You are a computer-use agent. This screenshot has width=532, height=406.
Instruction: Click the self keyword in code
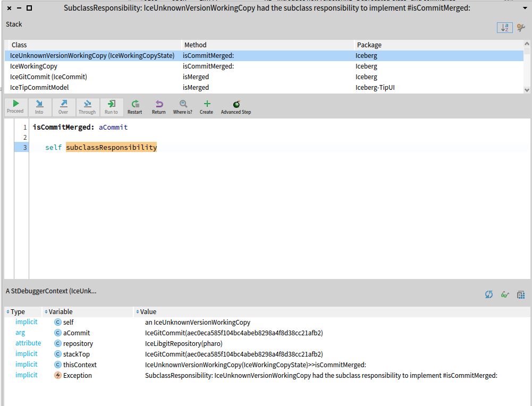pyautogui.click(x=54, y=147)
